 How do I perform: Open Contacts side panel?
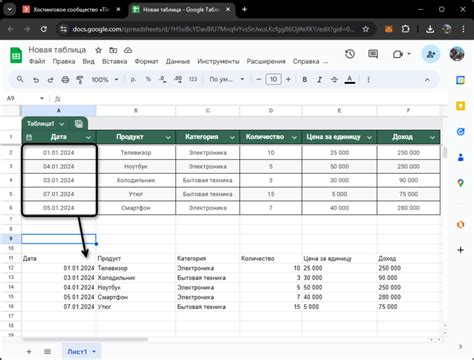click(460, 157)
